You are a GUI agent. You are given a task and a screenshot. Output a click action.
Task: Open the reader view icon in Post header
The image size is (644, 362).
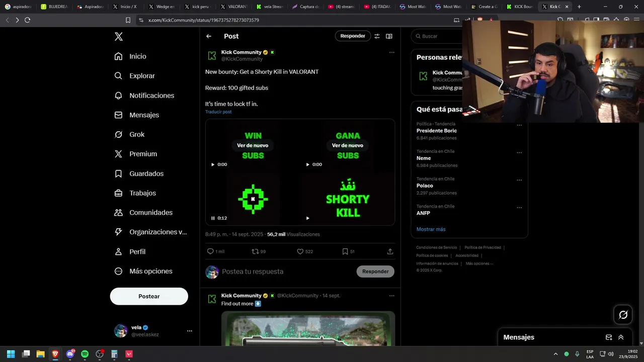tap(389, 36)
